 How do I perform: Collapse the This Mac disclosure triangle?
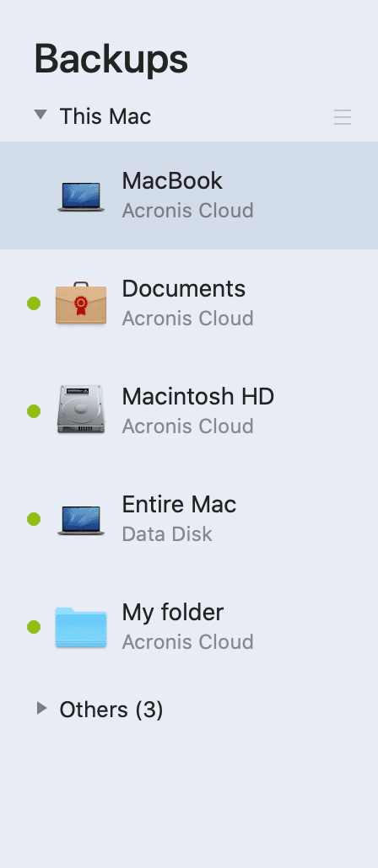[40, 115]
